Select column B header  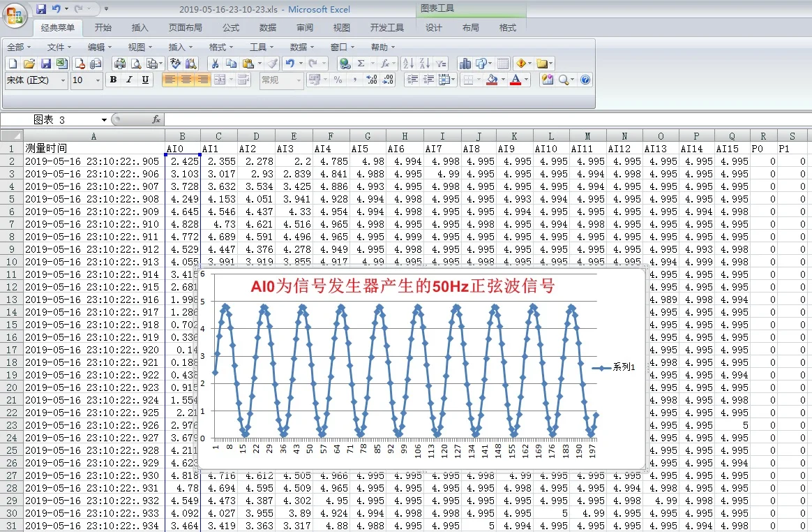click(x=183, y=136)
